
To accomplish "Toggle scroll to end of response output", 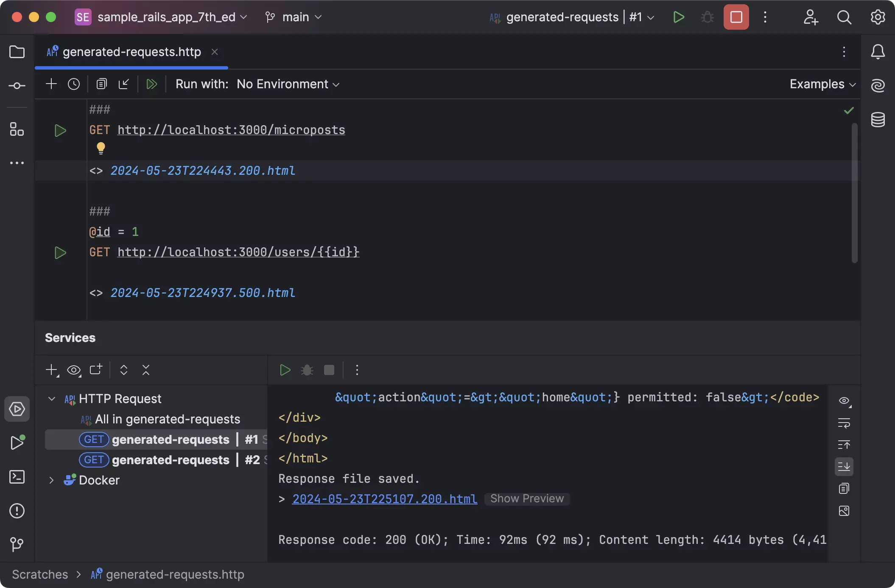I will click(844, 467).
